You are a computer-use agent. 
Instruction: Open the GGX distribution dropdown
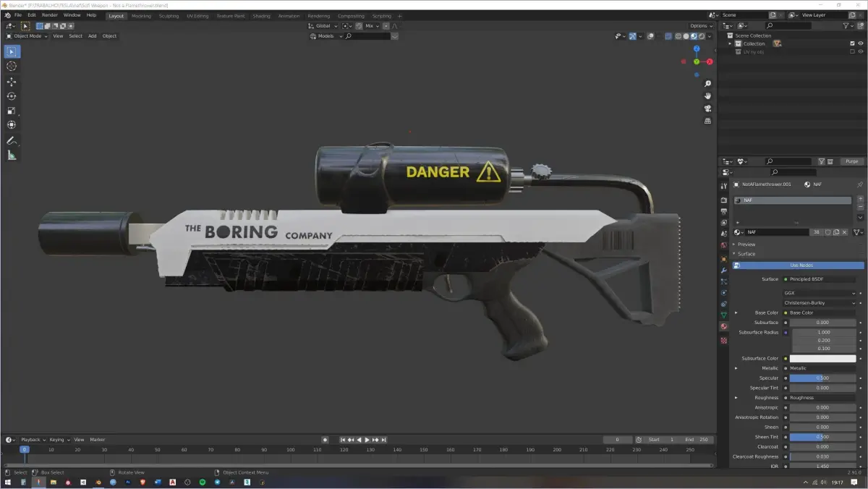[820, 293]
